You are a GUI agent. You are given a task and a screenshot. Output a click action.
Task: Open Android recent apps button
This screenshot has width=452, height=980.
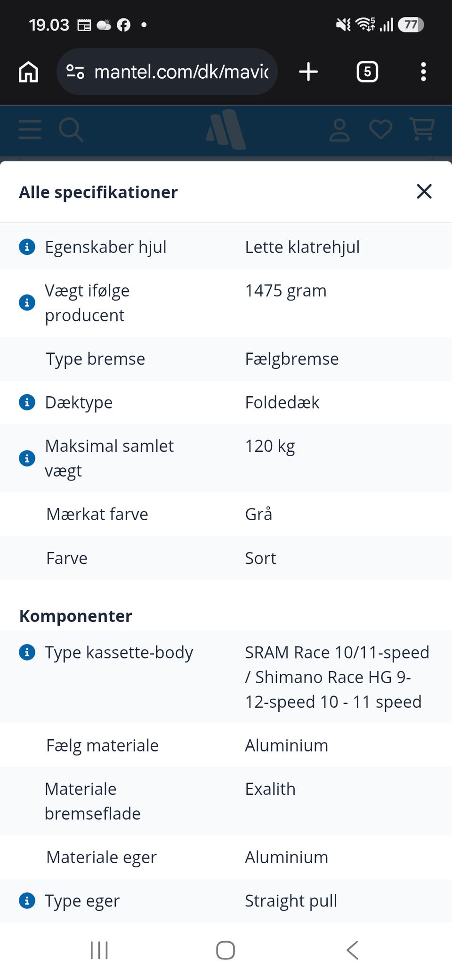point(99,950)
